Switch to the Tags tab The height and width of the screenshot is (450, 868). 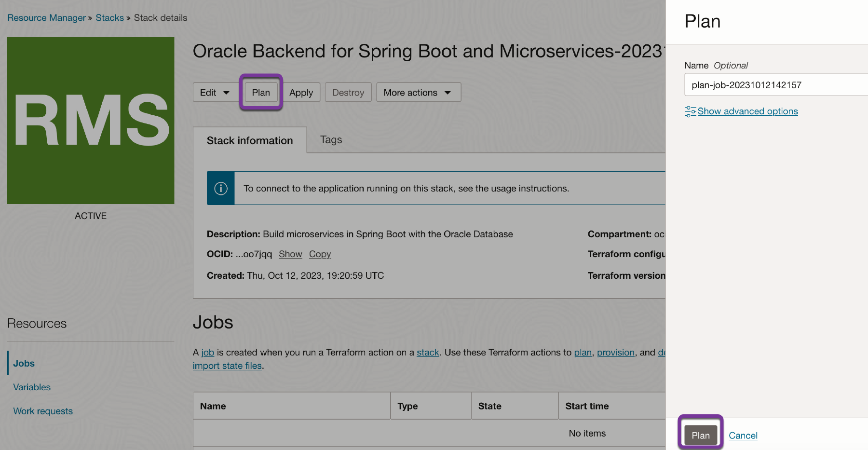coord(331,140)
